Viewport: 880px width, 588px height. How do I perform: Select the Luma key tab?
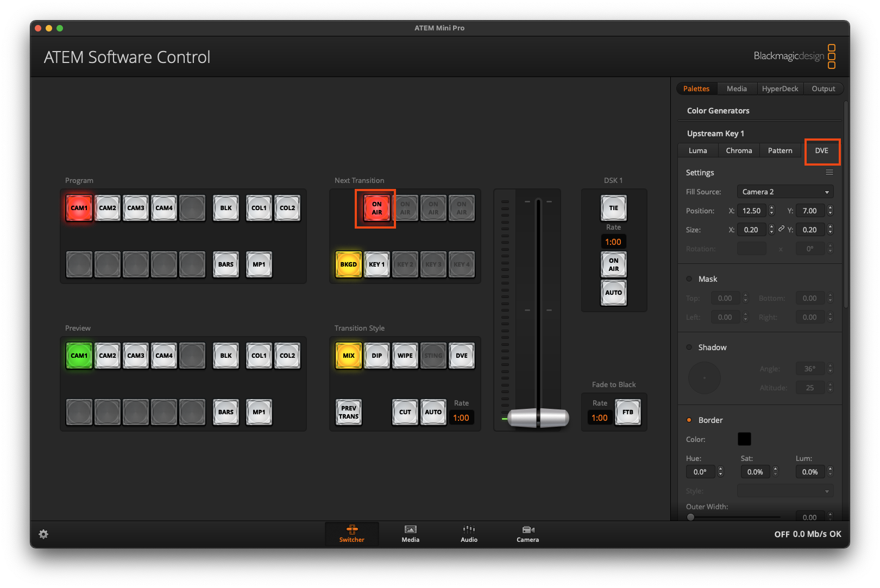tap(698, 150)
